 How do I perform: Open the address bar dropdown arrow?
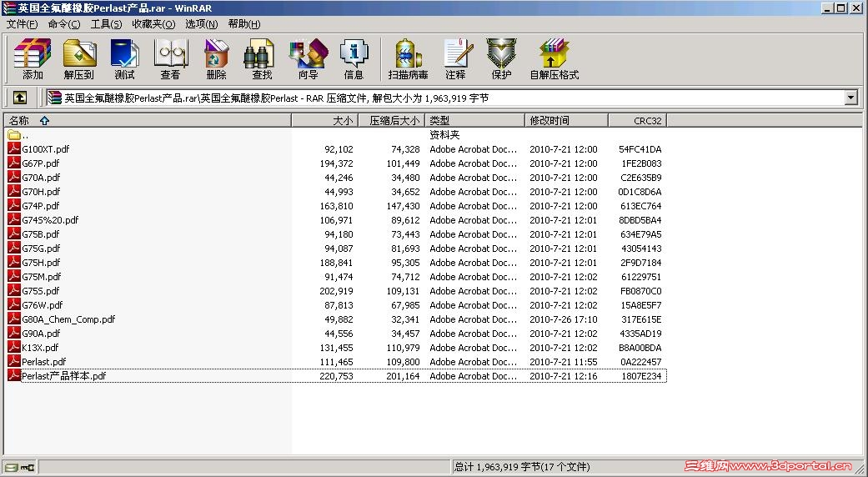pos(850,98)
